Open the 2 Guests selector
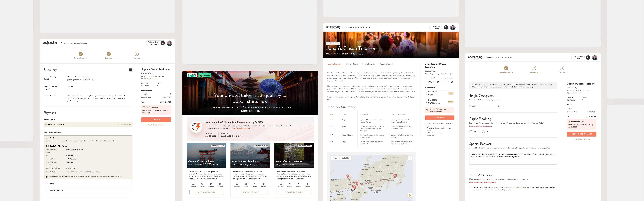The width and height of the screenshot is (644, 201). pyautogui.click(x=448, y=82)
